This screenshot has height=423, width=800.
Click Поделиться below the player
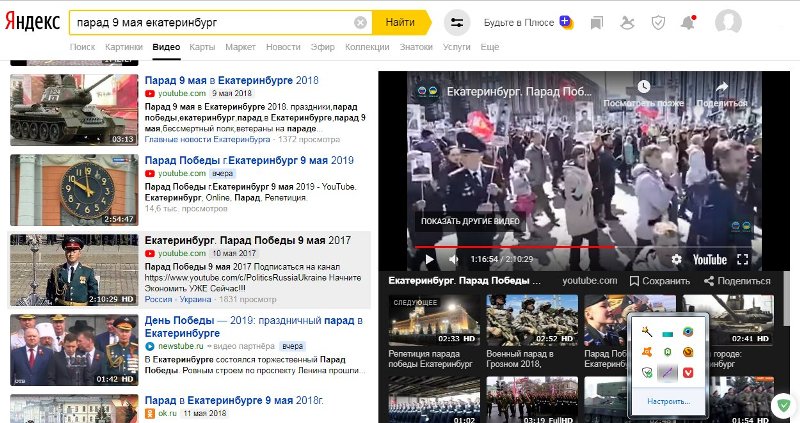[x=737, y=281]
